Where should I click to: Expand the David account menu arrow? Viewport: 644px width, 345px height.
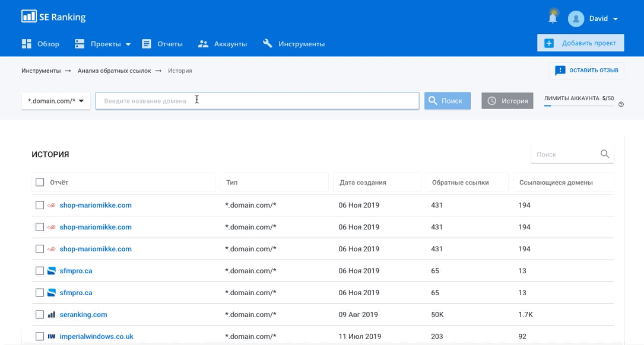click(616, 19)
